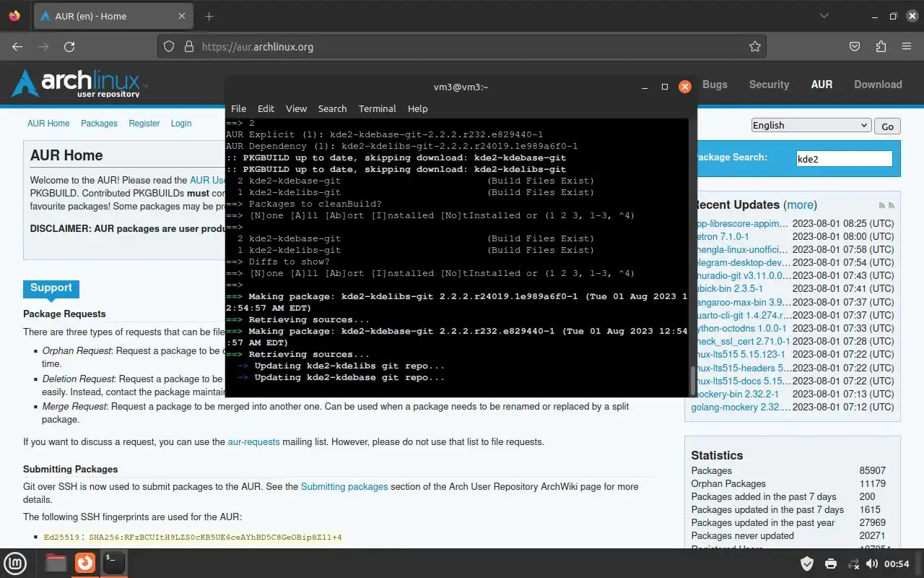This screenshot has width=924, height=578.
Task: Click the Firefox View icon in the tab bar
Action: click(14, 16)
